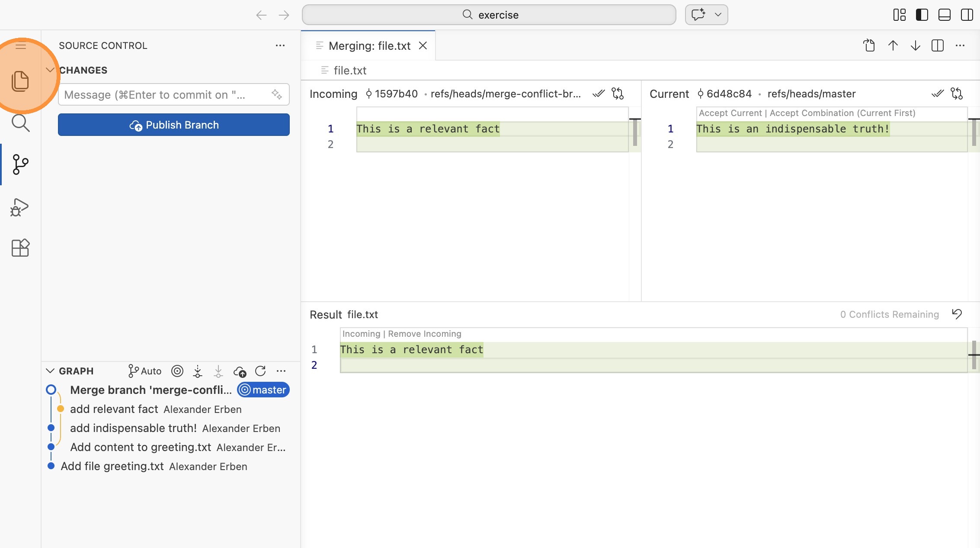This screenshot has width=980, height=548.
Task: Open the Explorer view in the activity bar
Action: tap(20, 81)
